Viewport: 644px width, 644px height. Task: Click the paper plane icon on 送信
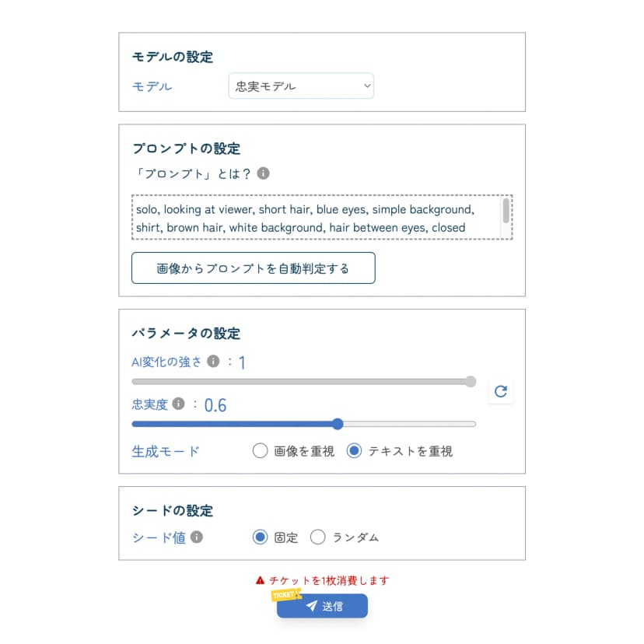(311, 606)
